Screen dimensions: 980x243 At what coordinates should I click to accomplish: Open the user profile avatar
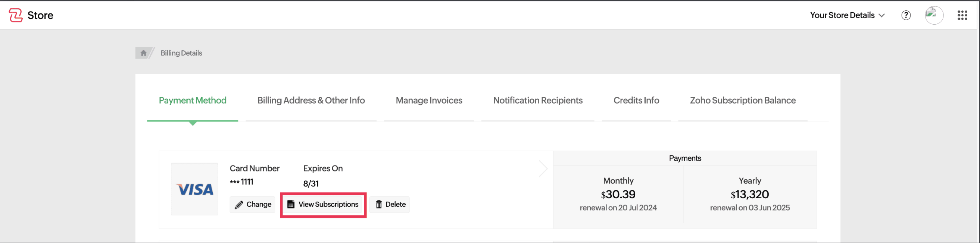[934, 15]
